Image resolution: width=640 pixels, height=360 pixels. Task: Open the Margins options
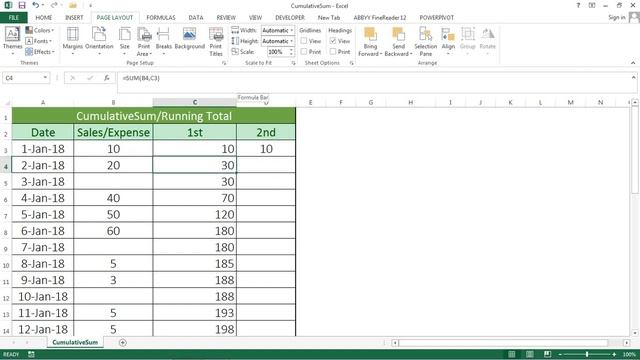pos(73,40)
